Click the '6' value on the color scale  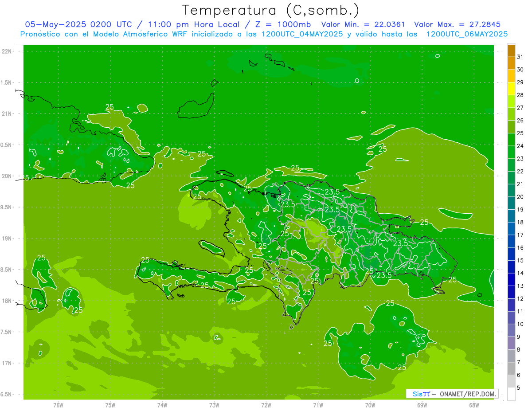(519, 375)
